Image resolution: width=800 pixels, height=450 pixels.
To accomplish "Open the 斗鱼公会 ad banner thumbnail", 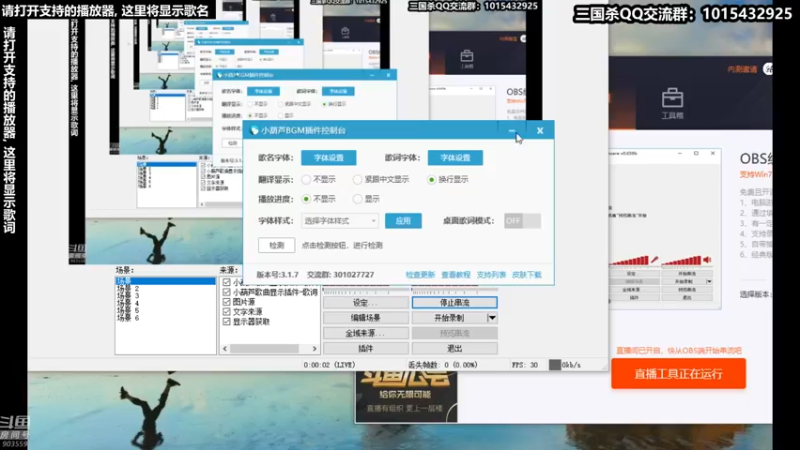I will tap(406, 396).
